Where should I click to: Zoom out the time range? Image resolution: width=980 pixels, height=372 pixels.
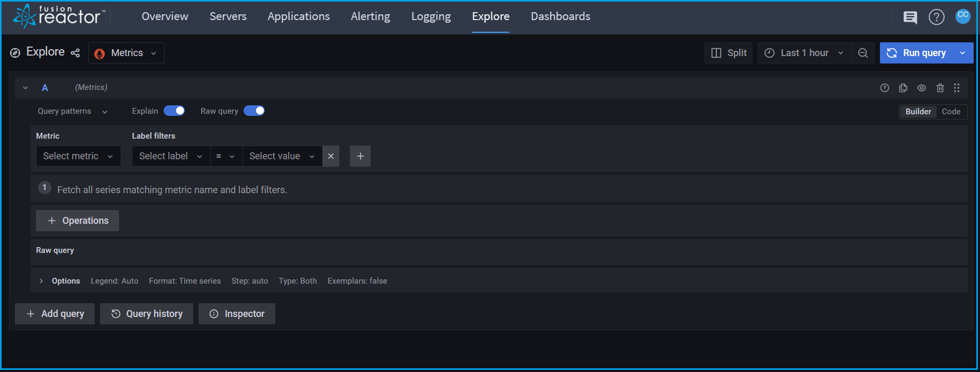tap(863, 53)
